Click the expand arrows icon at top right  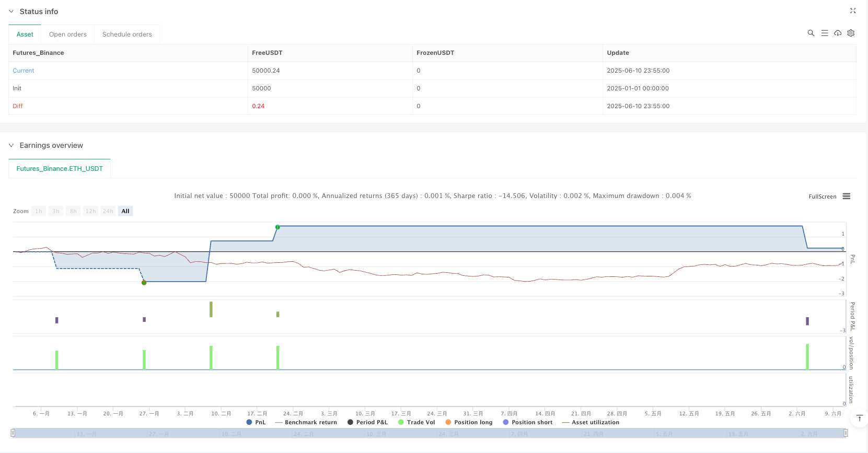(853, 11)
